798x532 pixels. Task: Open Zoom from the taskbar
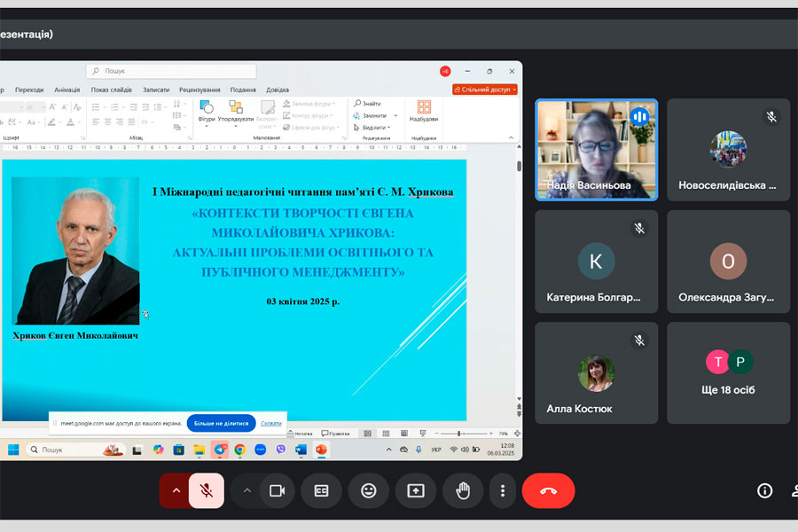click(x=260, y=450)
